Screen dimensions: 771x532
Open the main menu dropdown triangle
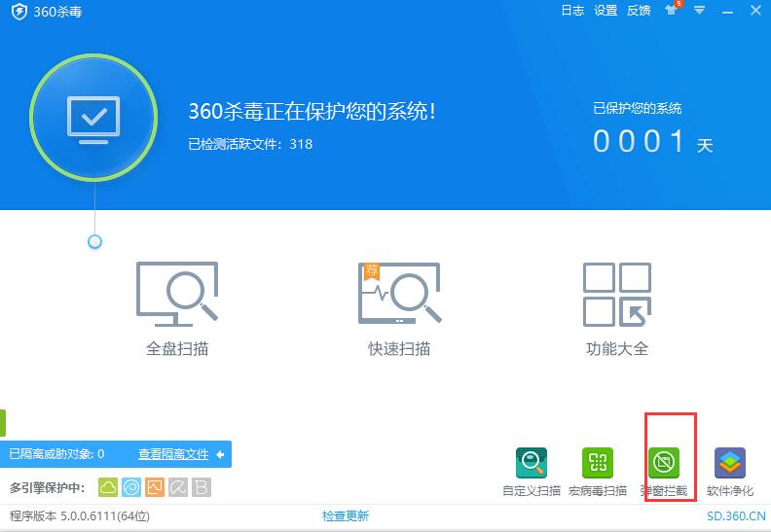[x=699, y=10]
